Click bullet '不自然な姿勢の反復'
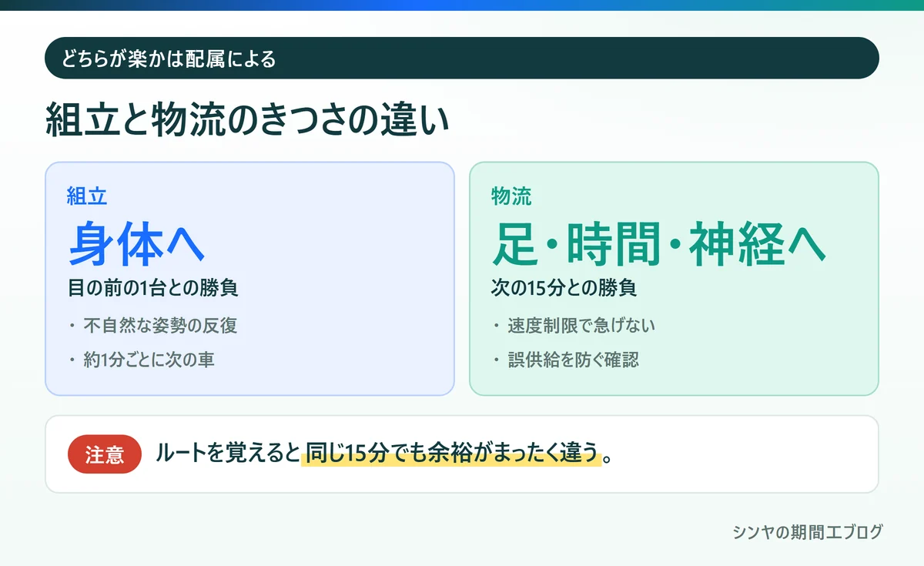 [160, 325]
